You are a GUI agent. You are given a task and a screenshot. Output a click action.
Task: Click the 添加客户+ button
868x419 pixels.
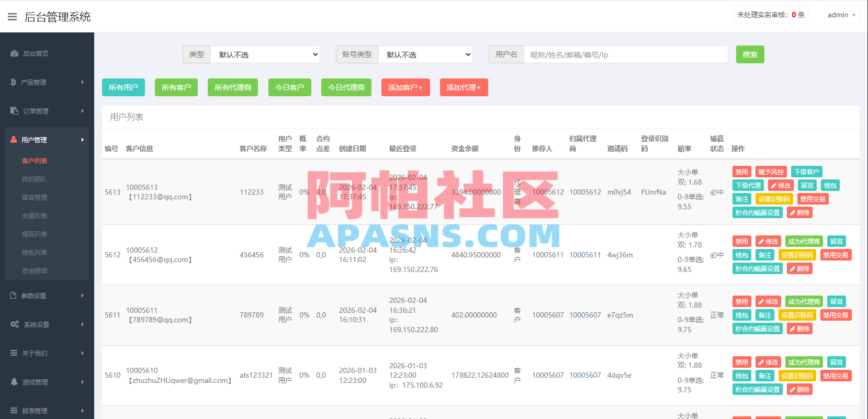coord(405,87)
